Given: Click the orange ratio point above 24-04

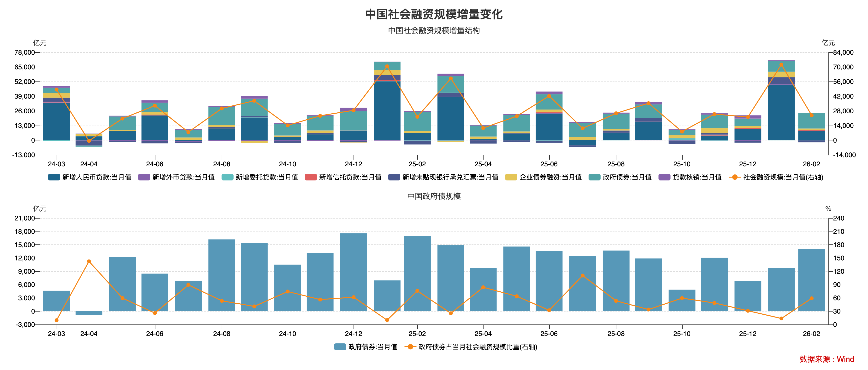Looking at the screenshot, I should (89, 261).
